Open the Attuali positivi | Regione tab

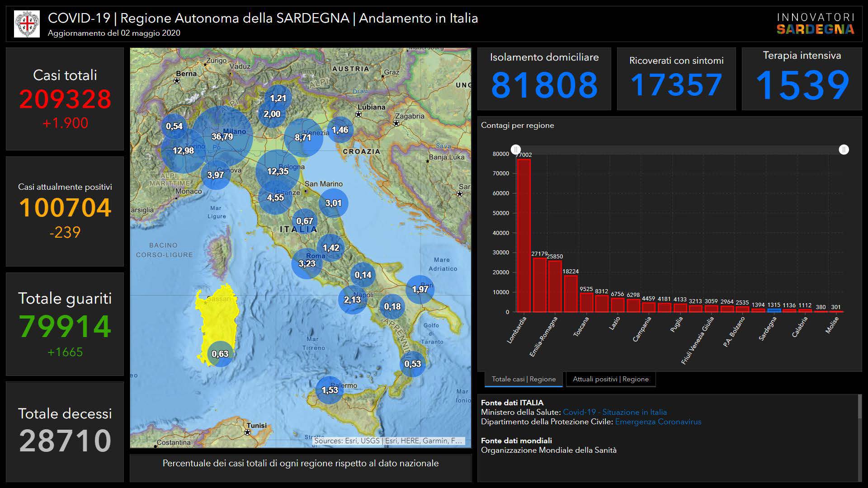tap(610, 379)
